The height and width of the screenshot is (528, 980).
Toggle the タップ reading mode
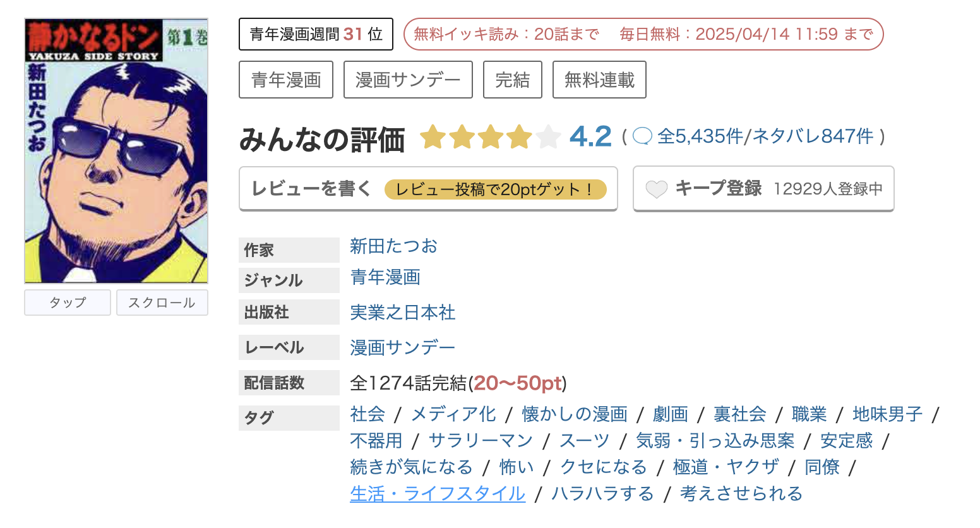point(67,302)
